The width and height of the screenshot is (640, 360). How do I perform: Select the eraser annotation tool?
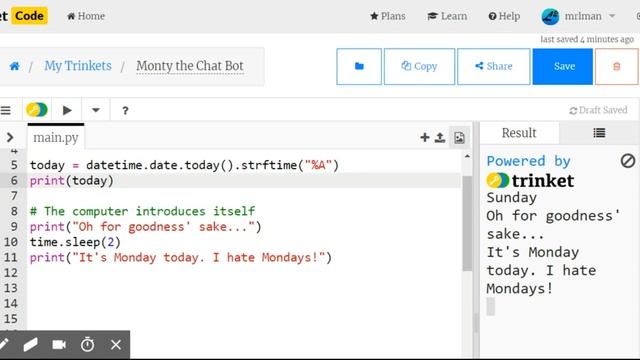[x=31, y=345]
